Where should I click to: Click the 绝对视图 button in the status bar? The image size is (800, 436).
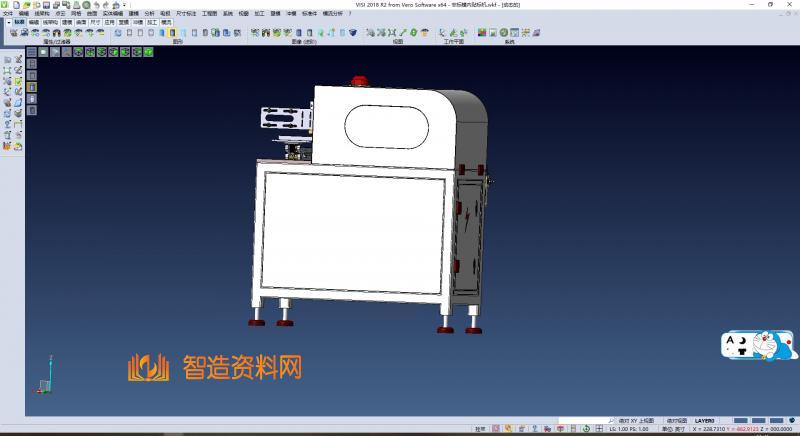pos(677,420)
